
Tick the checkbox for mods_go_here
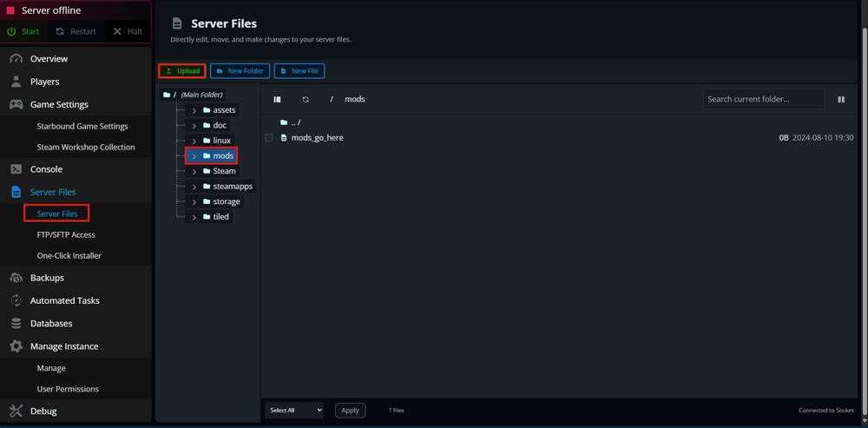[x=269, y=138]
